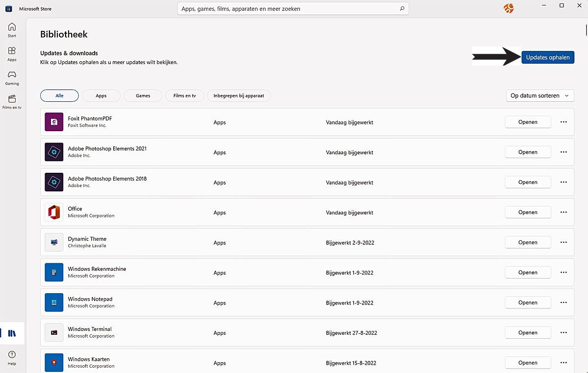Open Foxit PhantomPDF with Openen button
The image size is (588, 373).
528,122
